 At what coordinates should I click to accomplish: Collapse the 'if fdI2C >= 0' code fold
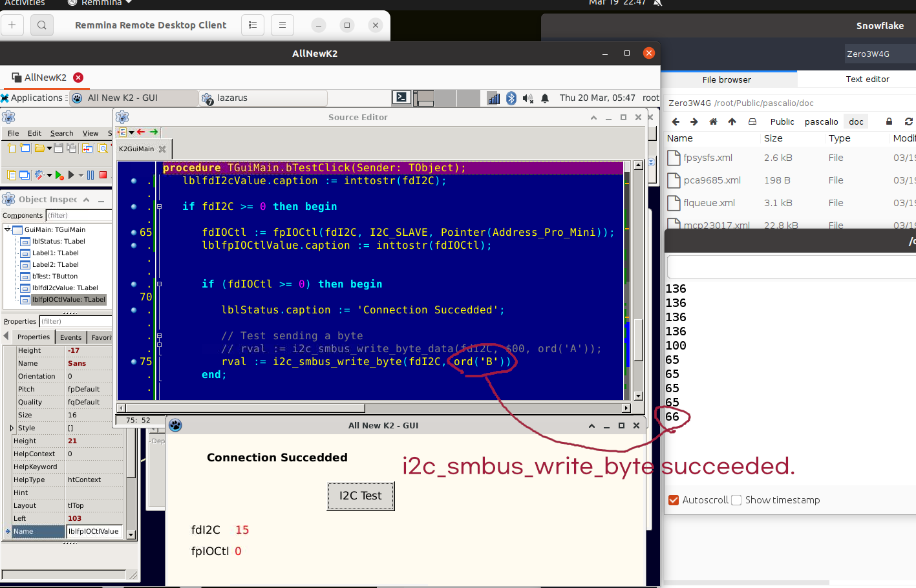pyautogui.click(x=159, y=207)
